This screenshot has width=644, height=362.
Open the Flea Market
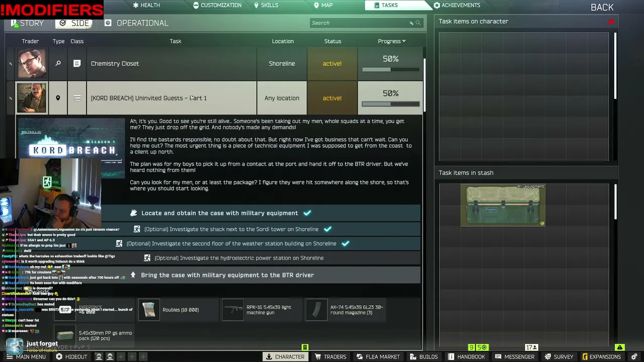378,357
